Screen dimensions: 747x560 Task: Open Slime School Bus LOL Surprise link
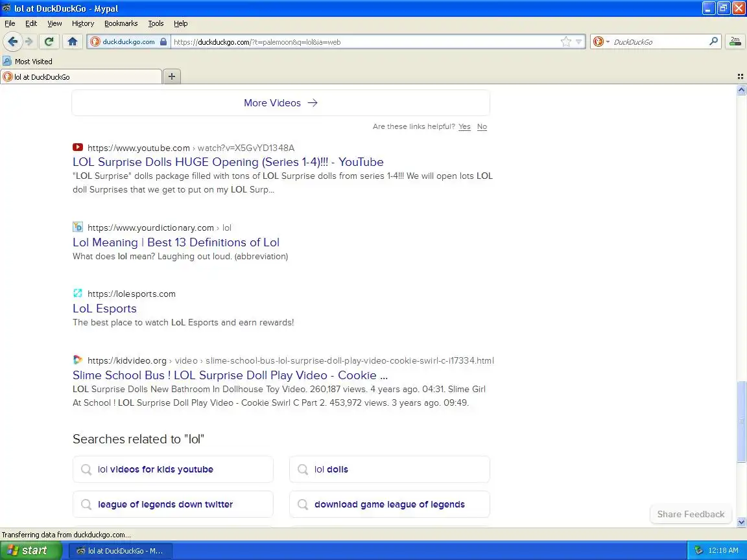coord(230,375)
